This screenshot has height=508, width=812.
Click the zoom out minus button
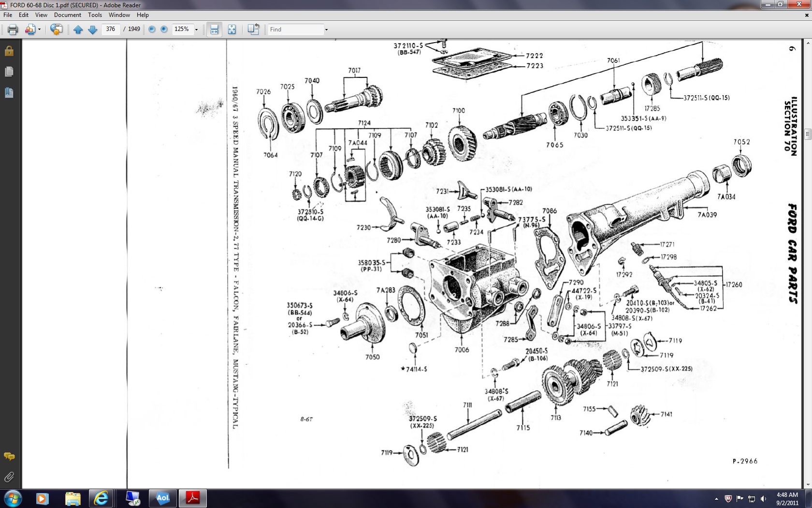coord(152,30)
